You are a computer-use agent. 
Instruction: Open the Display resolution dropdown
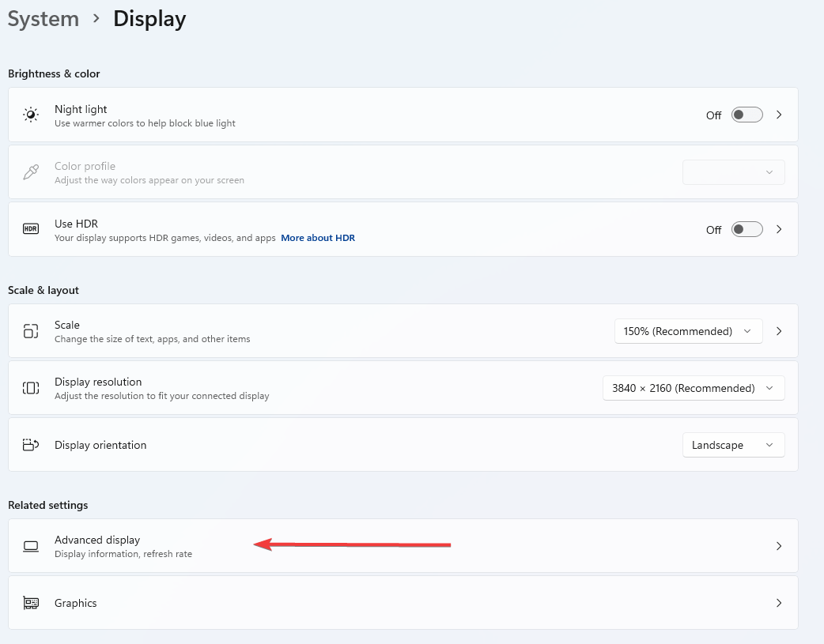coord(694,387)
